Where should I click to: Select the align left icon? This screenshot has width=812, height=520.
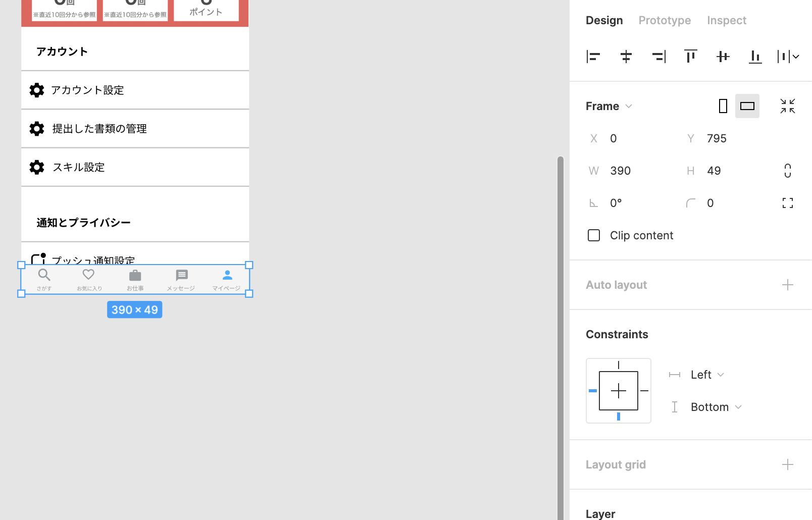[x=593, y=57]
